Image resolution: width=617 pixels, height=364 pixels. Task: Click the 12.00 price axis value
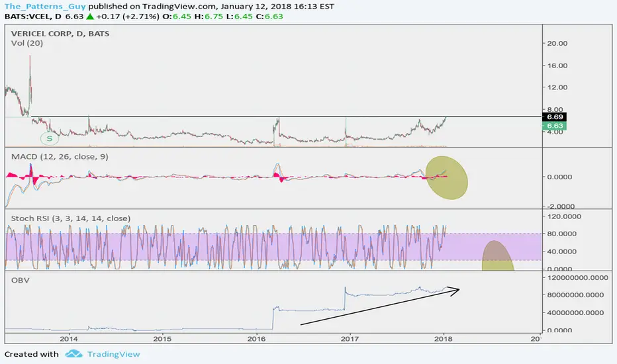pos(557,87)
